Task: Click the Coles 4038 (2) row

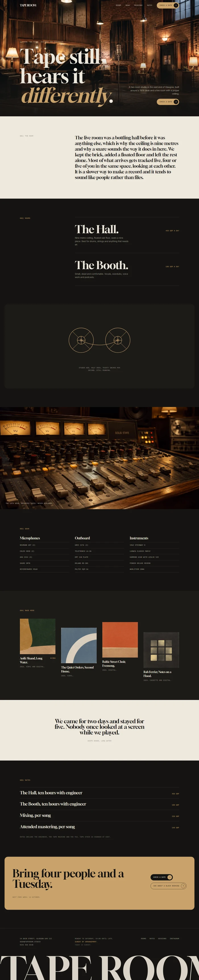Action: pos(44,551)
